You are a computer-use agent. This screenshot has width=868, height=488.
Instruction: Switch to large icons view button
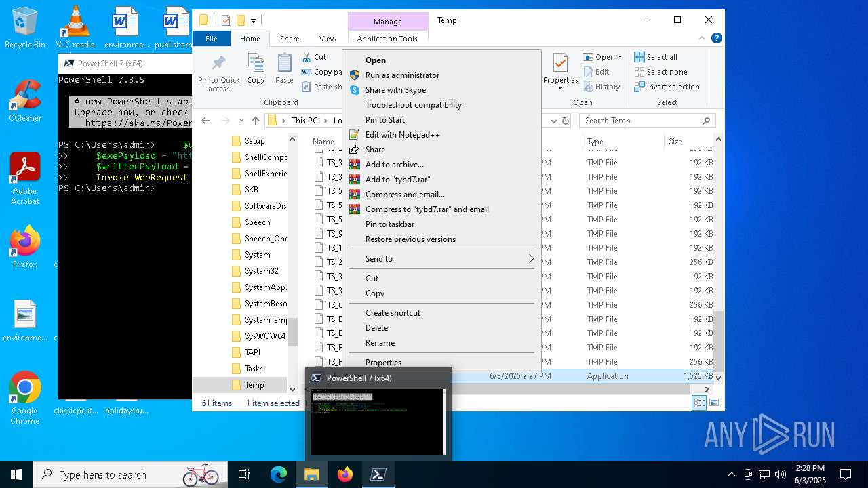713,403
